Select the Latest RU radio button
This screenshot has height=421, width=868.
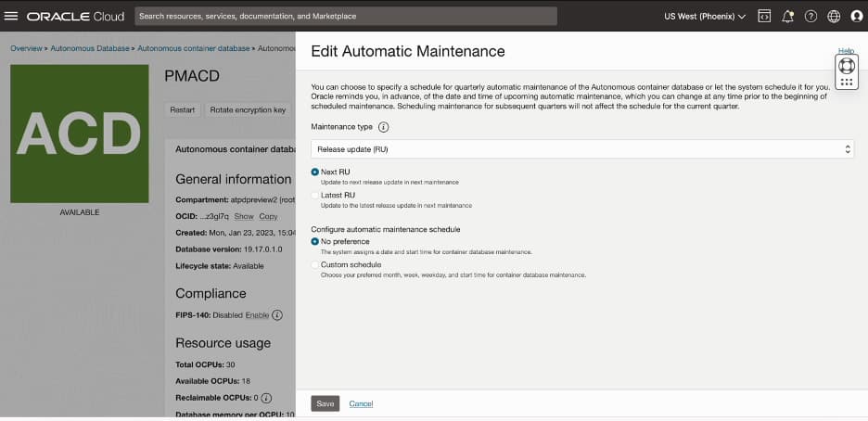315,196
